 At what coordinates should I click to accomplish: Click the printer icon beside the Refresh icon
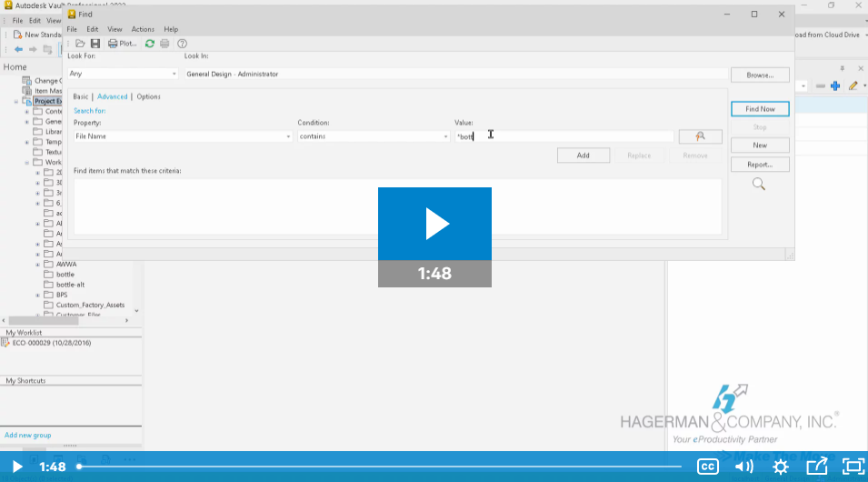(165, 44)
